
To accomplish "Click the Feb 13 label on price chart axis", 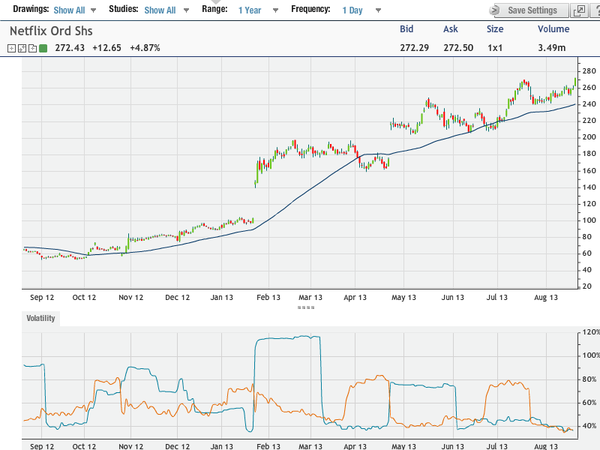I will 268,297.
